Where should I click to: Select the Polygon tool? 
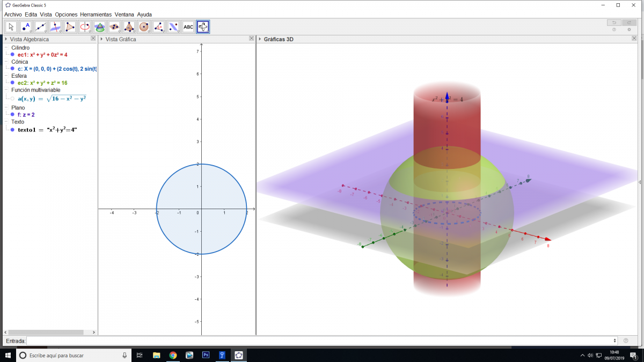pos(70,26)
